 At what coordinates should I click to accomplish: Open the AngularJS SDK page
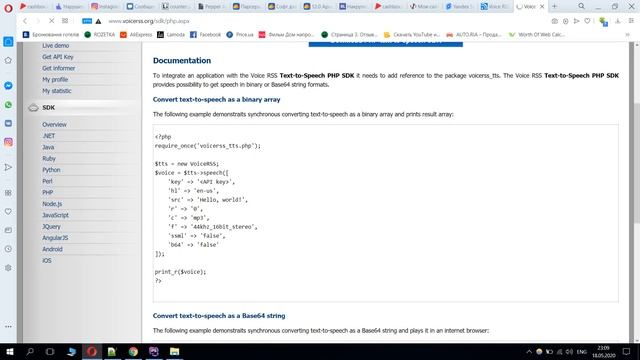[55, 238]
